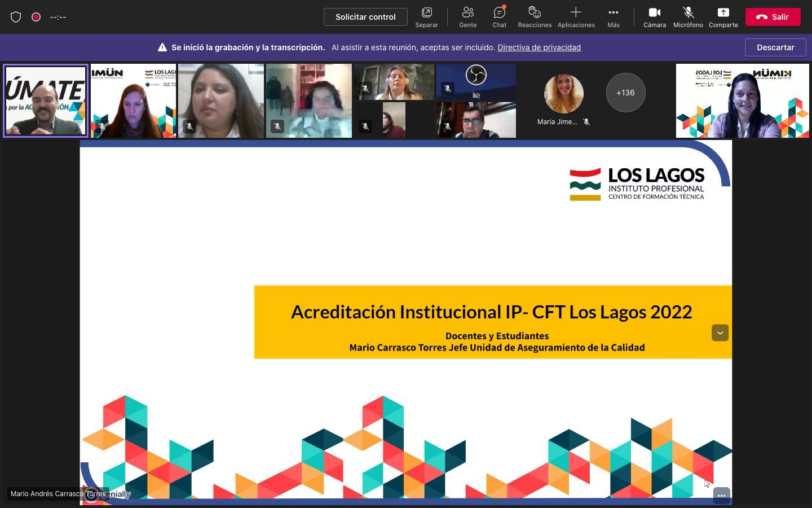Select the man with glasses video thumbnail
Screen dimensions: 812x508
click(x=476, y=120)
